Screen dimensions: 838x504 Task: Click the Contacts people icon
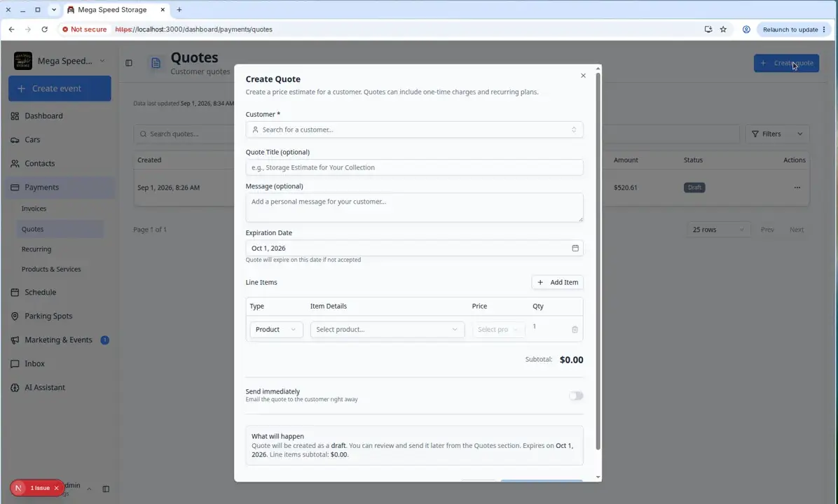click(x=15, y=163)
